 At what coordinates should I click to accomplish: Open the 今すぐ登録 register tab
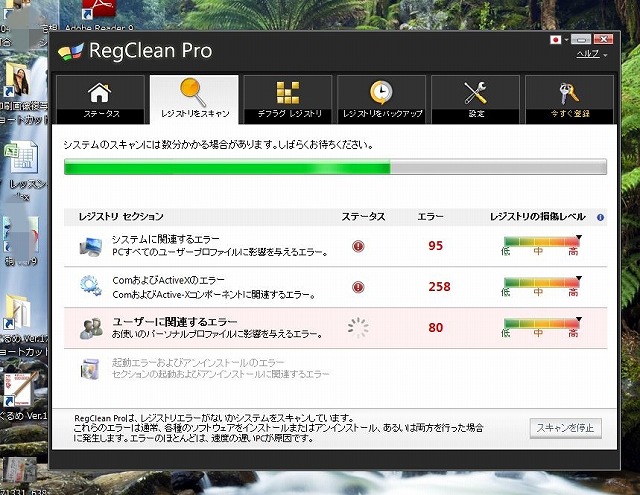[x=569, y=99]
